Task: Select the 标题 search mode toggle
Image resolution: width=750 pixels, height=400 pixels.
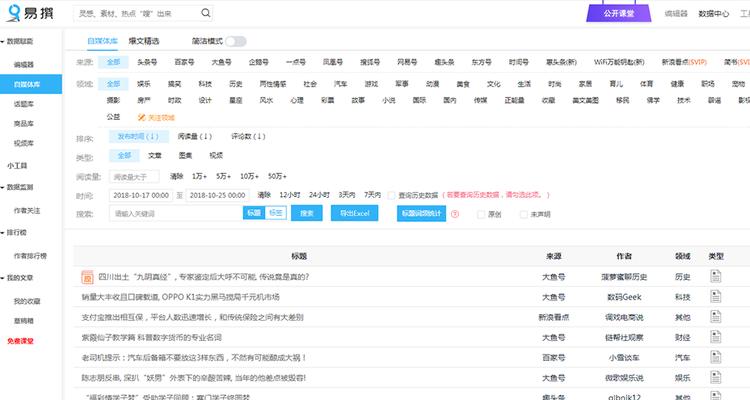Action: 254,213
